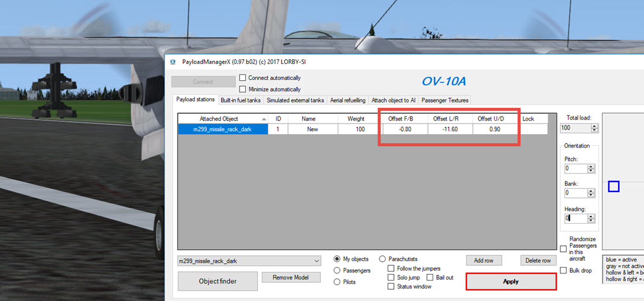
Task: Select the Passengers radio button
Action: pos(337,271)
